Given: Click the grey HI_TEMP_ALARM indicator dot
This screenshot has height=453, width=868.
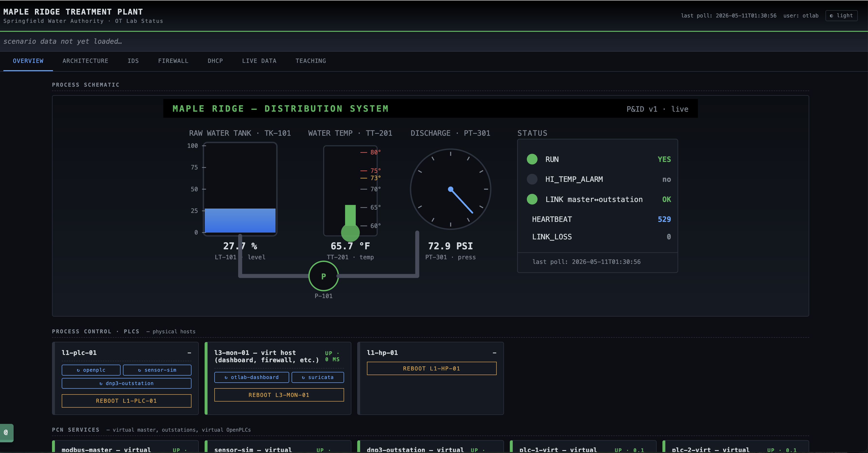Looking at the screenshot, I should [532, 179].
